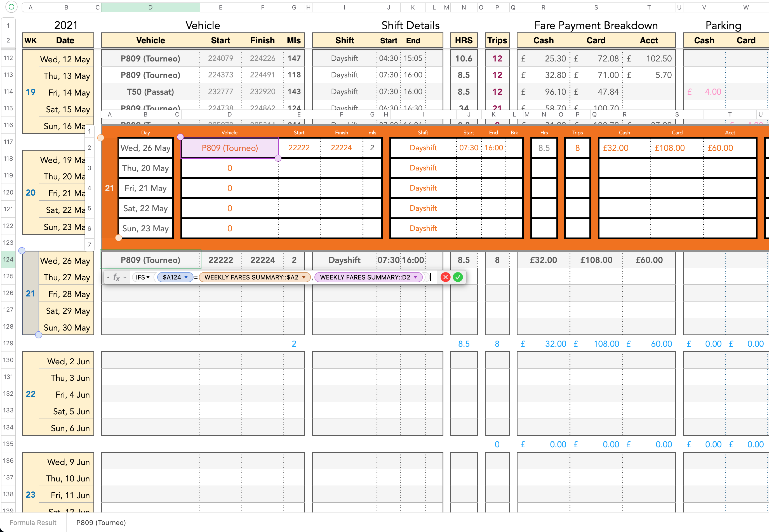Accept the formula with green checkmark
Screen dimensions: 769x532
point(458,277)
